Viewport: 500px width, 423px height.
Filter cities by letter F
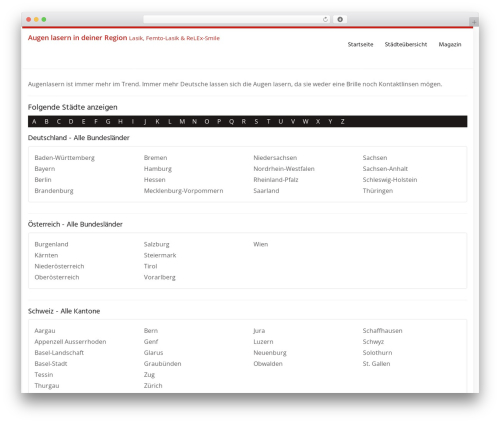96,122
